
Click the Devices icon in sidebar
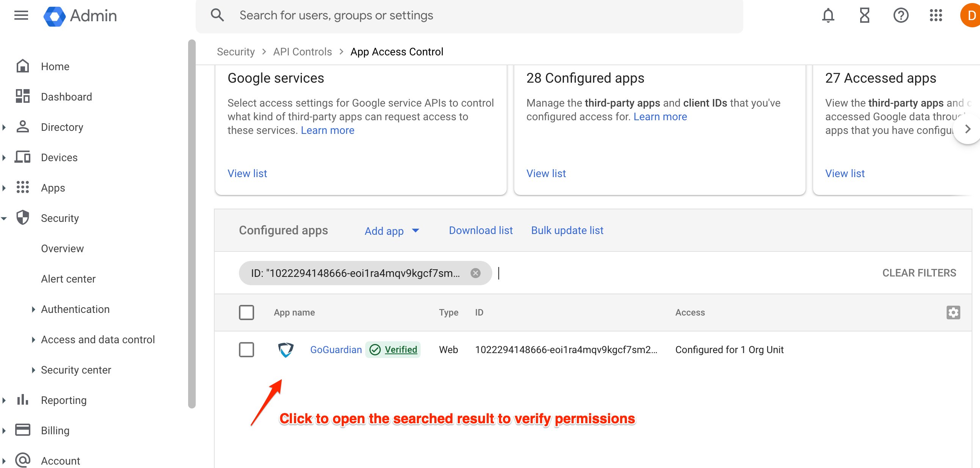[23, 157]
